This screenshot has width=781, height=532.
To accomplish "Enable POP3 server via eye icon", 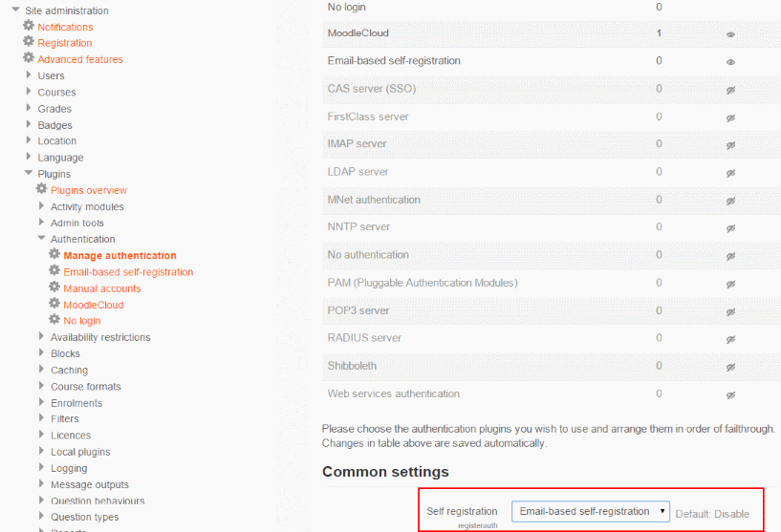I will click(730, 312).
